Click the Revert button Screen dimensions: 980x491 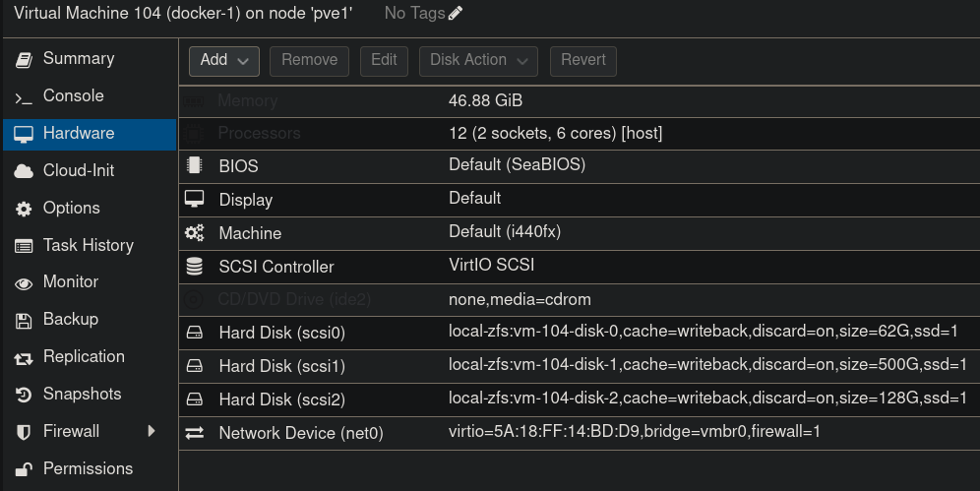click(x=583, y=60)
